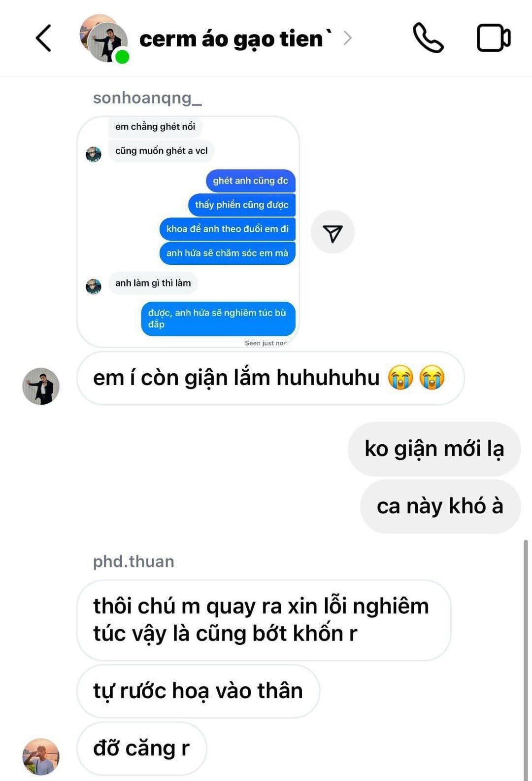
Task: Select message 'thôi chú m quay ra xin lỗi'
Action: [264, 620]
